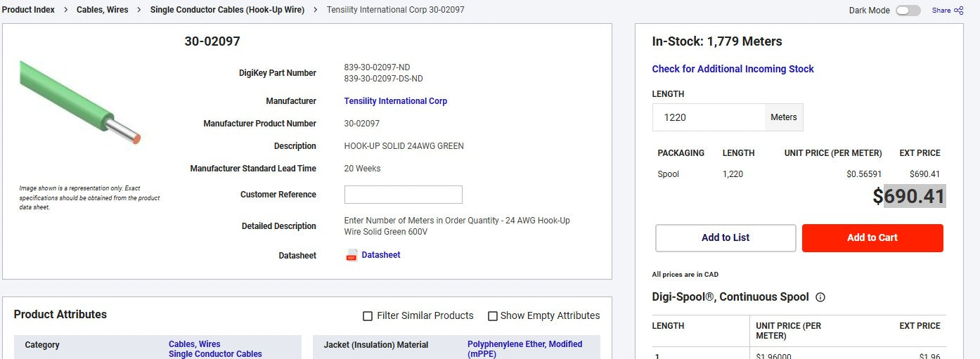Click Check for Additional Incoming Stock

(x=733, y=69)
